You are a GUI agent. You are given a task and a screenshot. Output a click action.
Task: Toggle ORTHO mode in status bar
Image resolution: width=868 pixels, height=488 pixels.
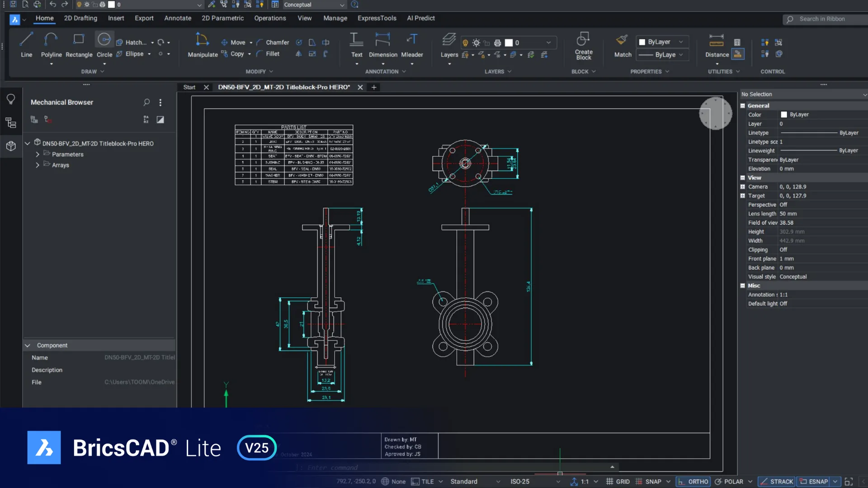point(693,482)
